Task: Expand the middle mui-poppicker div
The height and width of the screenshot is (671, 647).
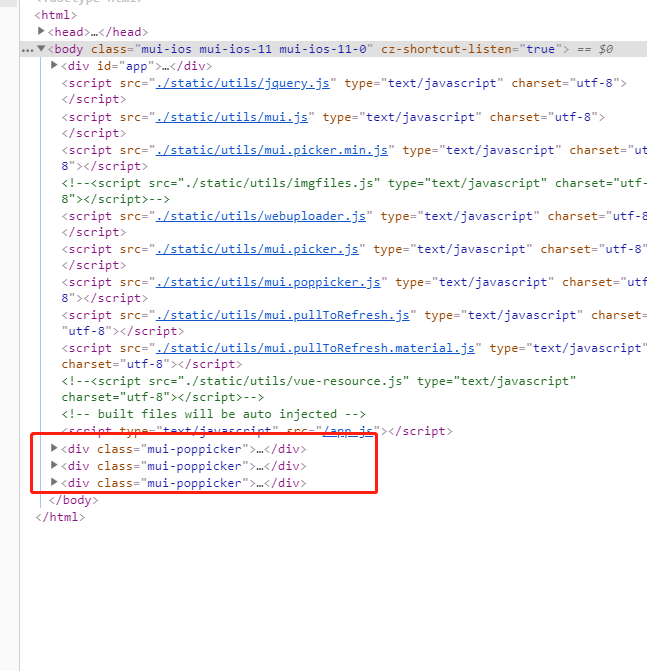Action: point(54,466)
